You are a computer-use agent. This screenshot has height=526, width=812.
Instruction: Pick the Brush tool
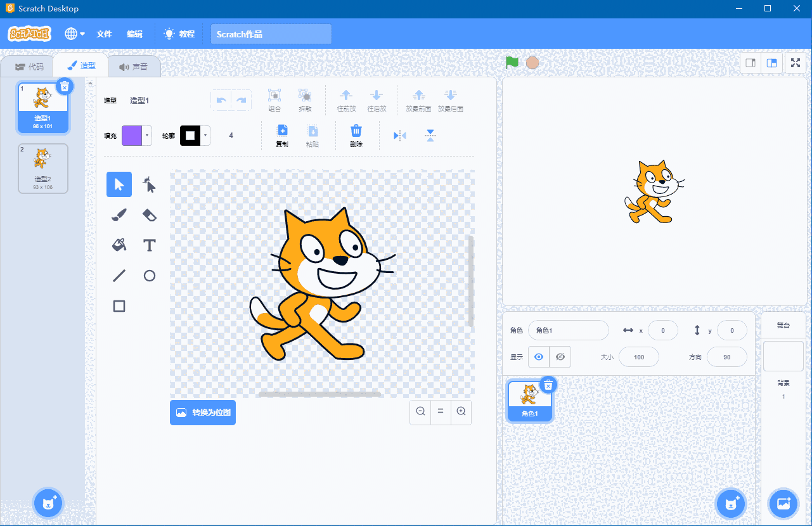pyautogui.click(x=119, y=215)
